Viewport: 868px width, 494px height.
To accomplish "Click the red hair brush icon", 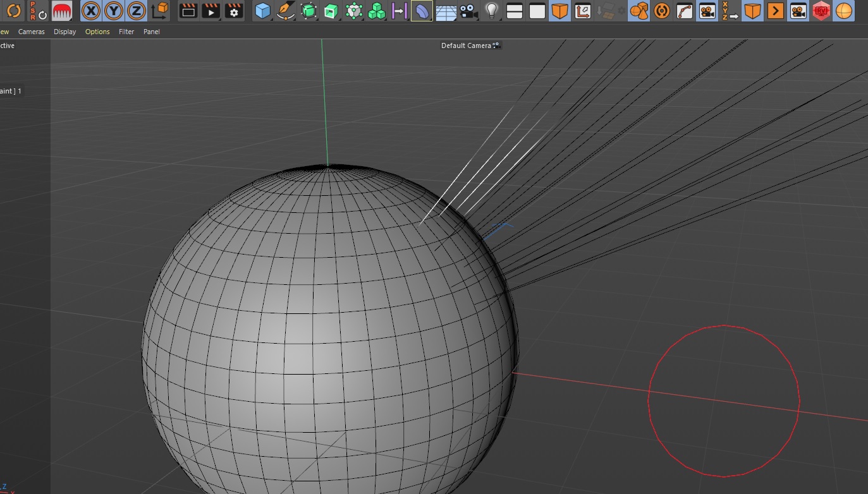I will point(61,11).
